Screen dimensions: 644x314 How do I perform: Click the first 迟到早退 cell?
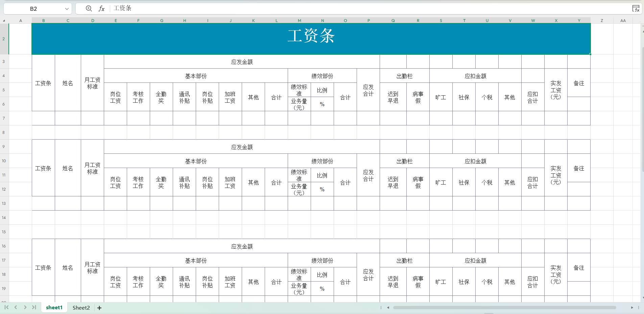[393, 97]
